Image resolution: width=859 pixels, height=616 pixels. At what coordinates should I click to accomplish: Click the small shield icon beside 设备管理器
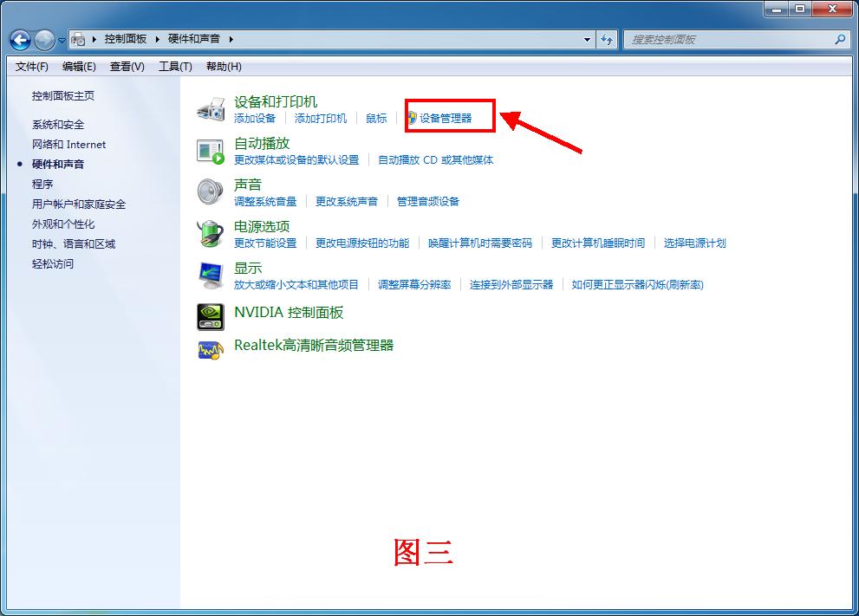(x=413, y=118)
